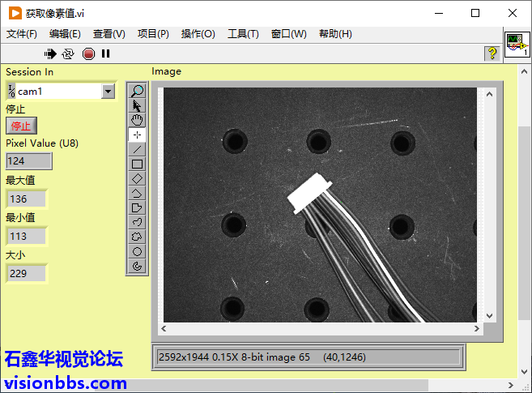Click Run Continuously button
Screen dimensions: 532x393
[x=68, y=53]
